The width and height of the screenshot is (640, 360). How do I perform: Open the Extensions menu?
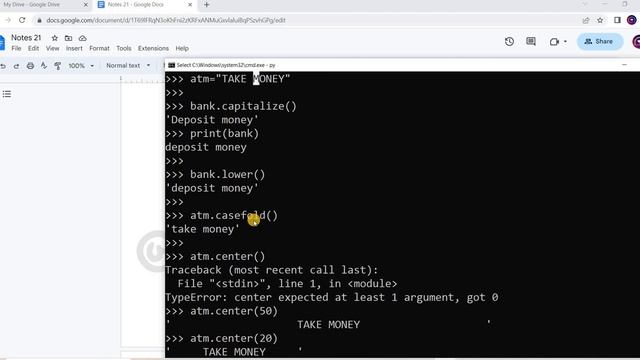click(x=153, y=48)
